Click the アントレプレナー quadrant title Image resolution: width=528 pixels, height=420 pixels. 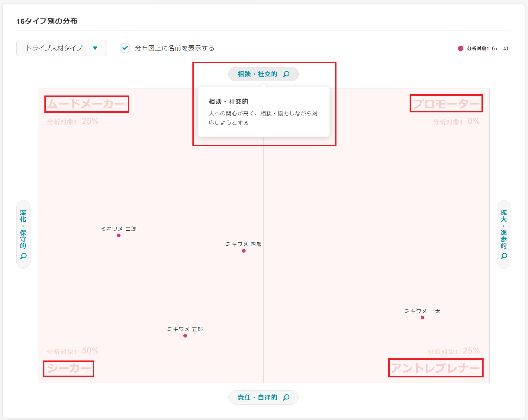click(x=436, y=368)
